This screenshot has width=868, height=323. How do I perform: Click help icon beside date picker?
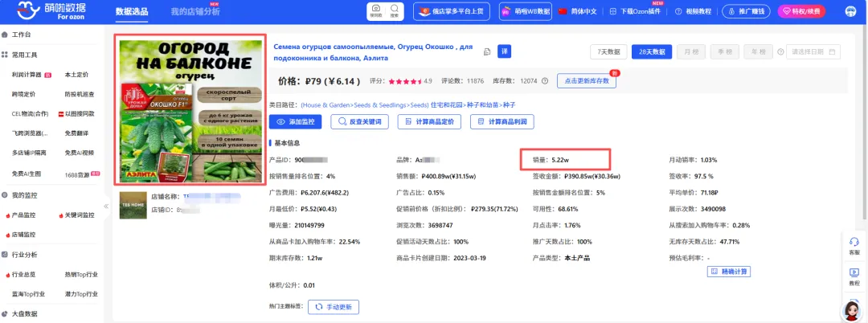pos(780,52)
